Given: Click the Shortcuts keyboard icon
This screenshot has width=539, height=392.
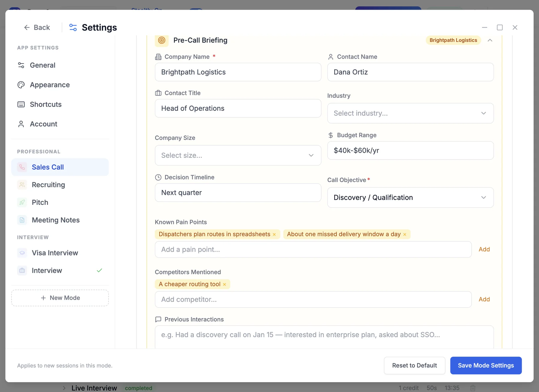Looking at the screenshot, I should 21,105.
